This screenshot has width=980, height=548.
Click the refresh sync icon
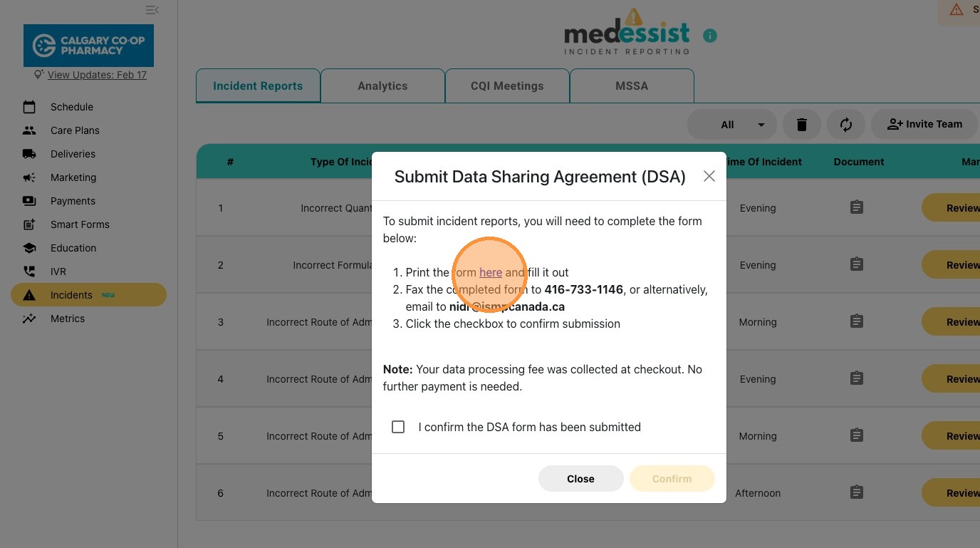point(846,125)
